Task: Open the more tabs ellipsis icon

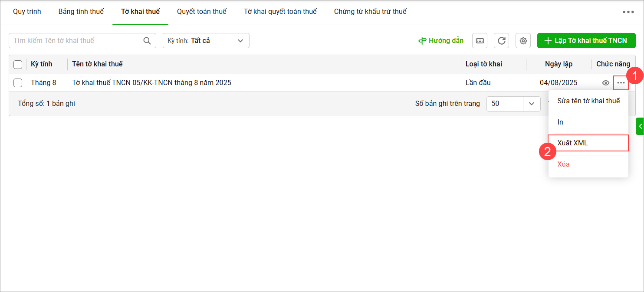Action: click(628, 12)
